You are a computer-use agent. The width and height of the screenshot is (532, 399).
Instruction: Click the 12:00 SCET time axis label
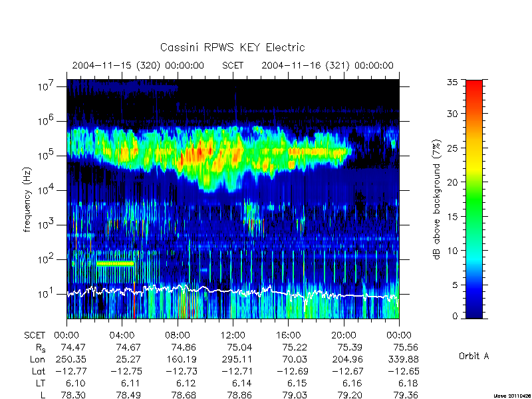tap(233, 335)
